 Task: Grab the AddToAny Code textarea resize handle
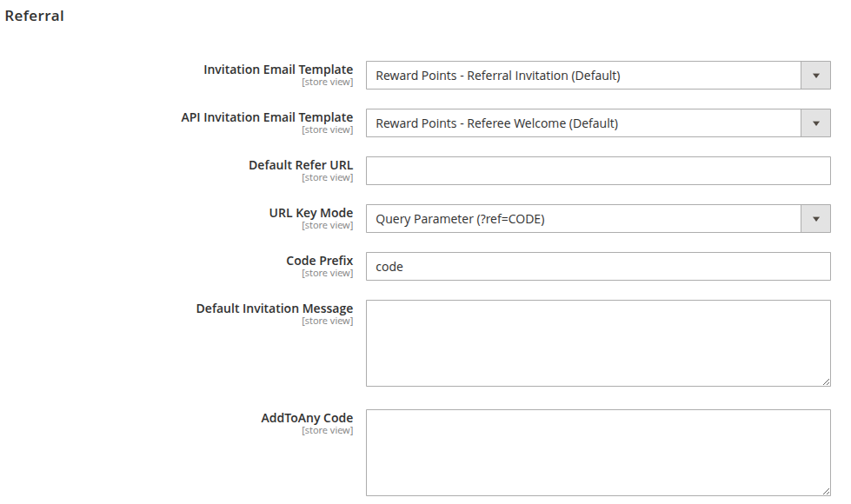(x=826, y=492)
